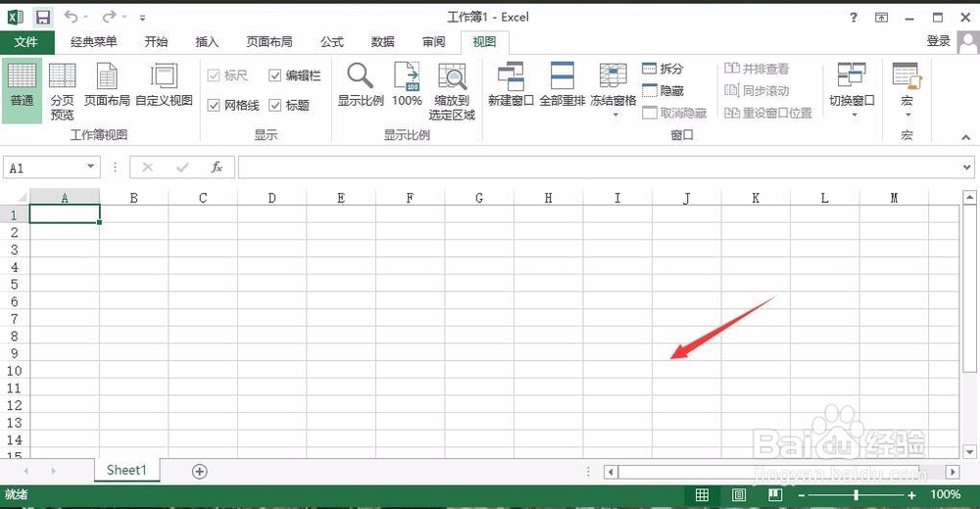Switch to 数据 Data tab
Screen dimensions: 980x509
click(382, 42)
